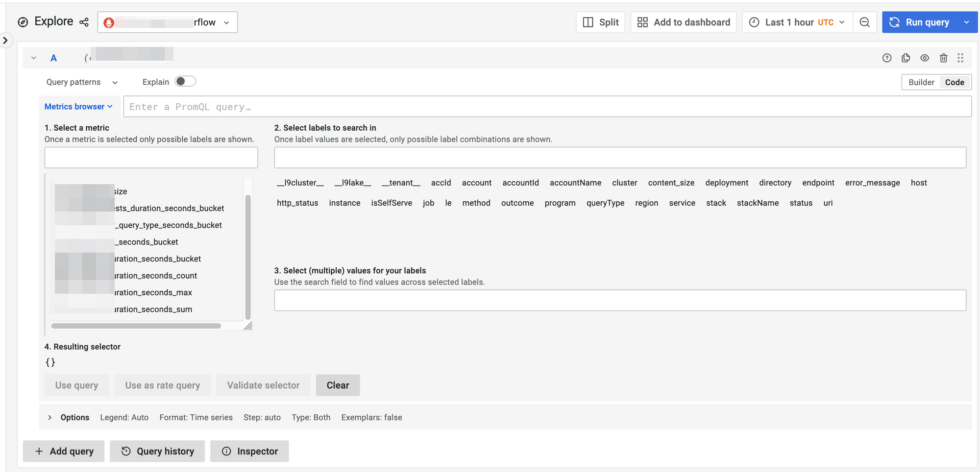980x472 pixels.
Task: Select the isSelfServe label
Action: [392, 203]
